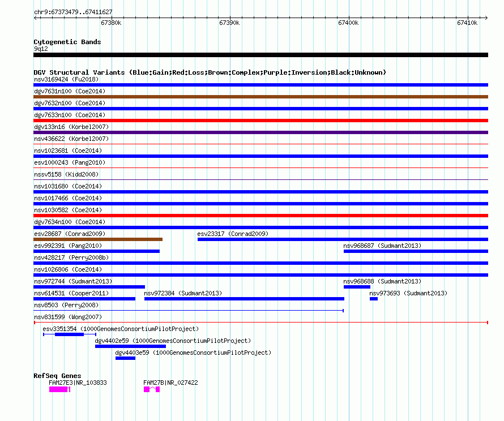Click nsv428217 (Perry2008b) label
This screenshot has width=504, height=421.
[71, 257]
